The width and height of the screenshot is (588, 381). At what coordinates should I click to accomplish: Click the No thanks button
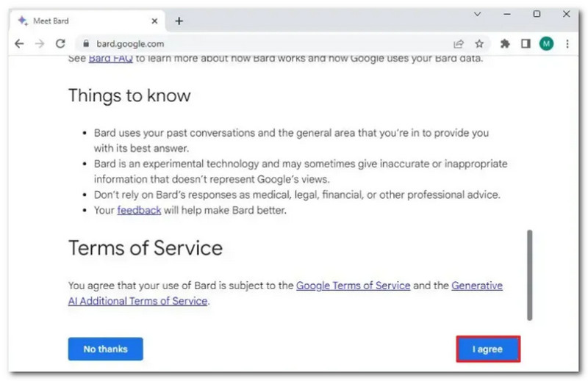(x=105, y=349)
